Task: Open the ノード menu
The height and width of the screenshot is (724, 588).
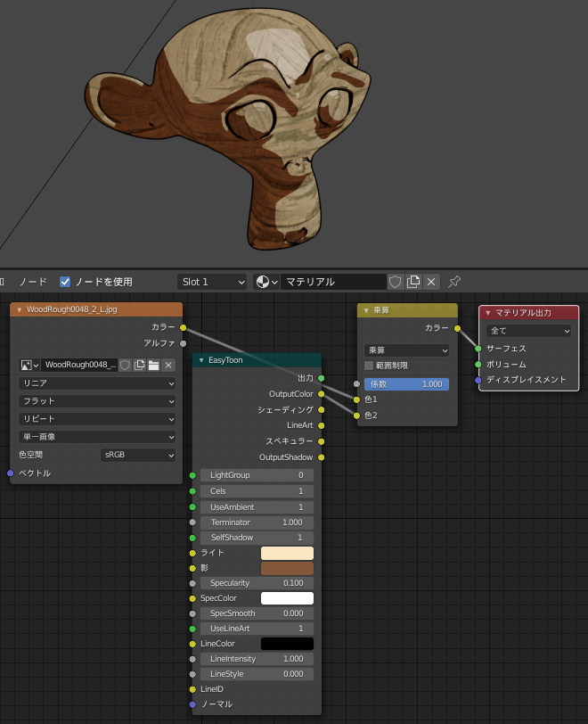Action: [x=33, y=282]
